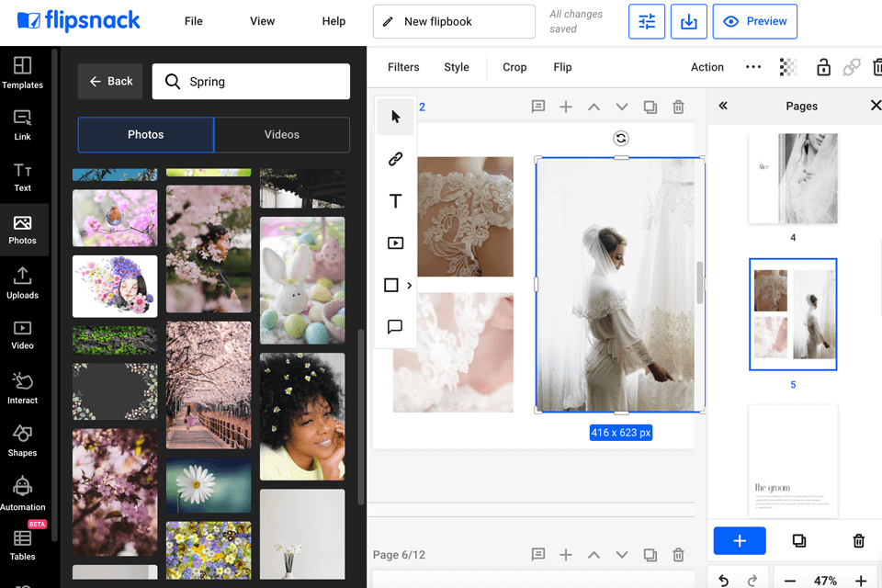The width and height of the screenshot is (882, 588).
Task: Click the download flipbook icon
Action: pos(688,21)
